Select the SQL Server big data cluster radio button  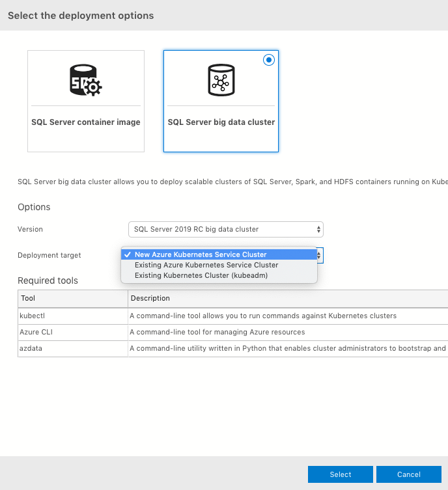[x=268, y=60]
